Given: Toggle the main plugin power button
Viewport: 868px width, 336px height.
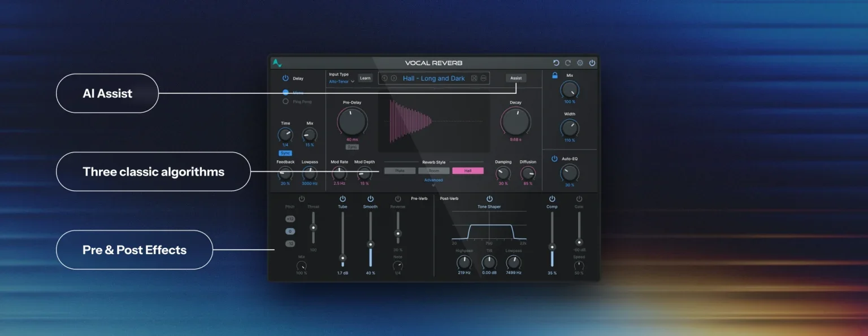Looking at the screenshot, I should [592, 63].
